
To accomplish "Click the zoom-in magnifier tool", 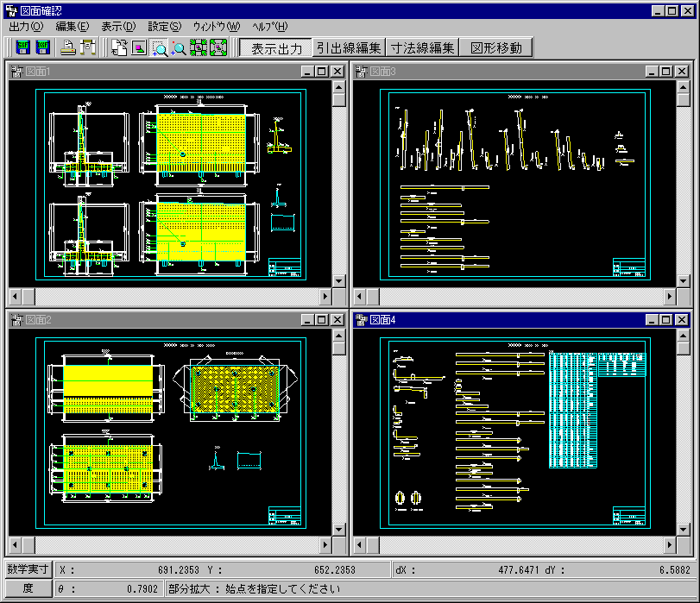I will [x=179, y=47].
